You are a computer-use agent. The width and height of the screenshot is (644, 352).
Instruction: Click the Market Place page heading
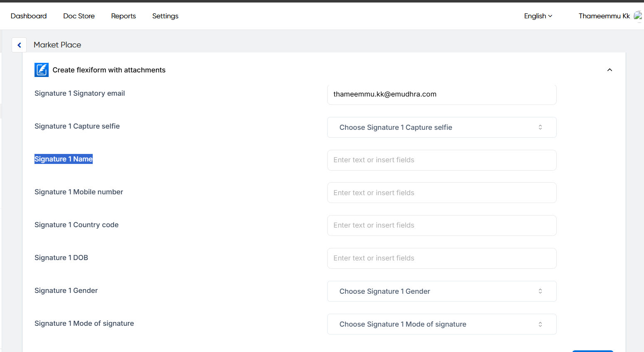point(57,45)
